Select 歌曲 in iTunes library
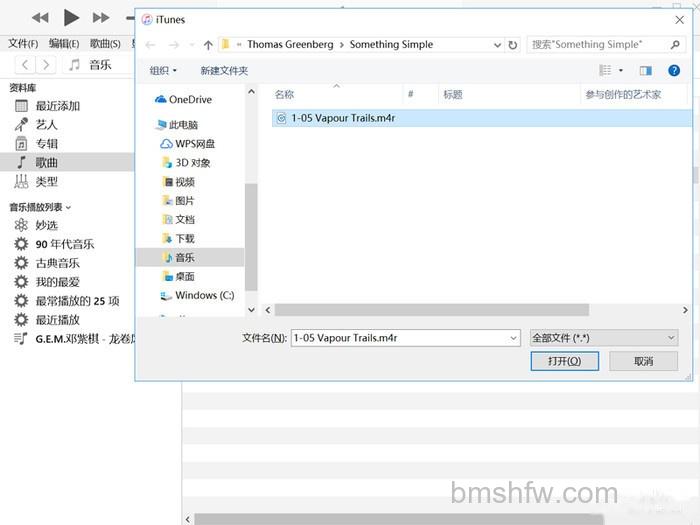This screenshot has width=700, height=525. pyautogui.click(x=67, y=162)
